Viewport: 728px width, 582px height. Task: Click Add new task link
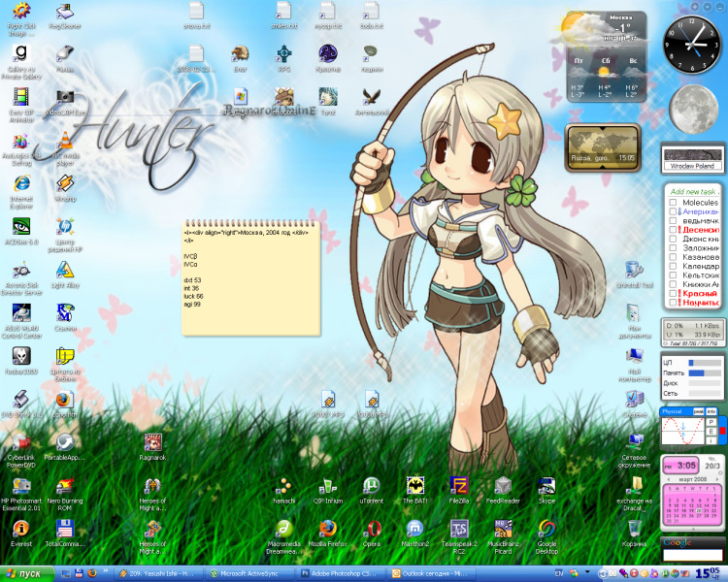pyautogui.click(x=694, y=192)
